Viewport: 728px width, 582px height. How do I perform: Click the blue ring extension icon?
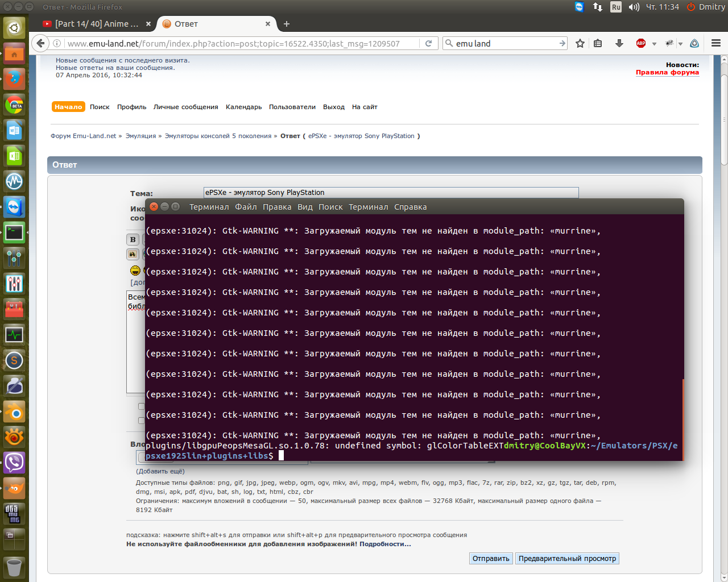[x=694, y=43]
